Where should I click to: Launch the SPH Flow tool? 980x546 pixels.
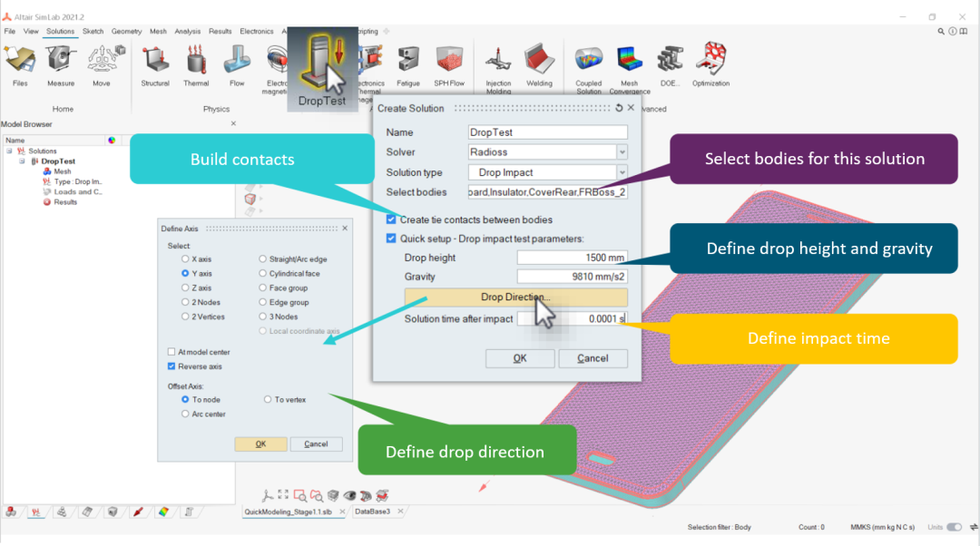448,63
